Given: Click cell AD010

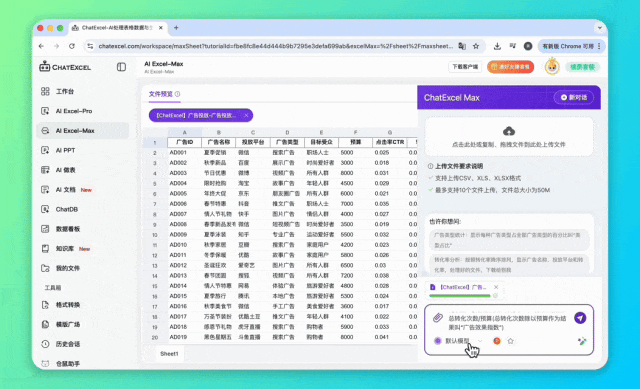Looking at the screenshot, I should pos(184,245).
